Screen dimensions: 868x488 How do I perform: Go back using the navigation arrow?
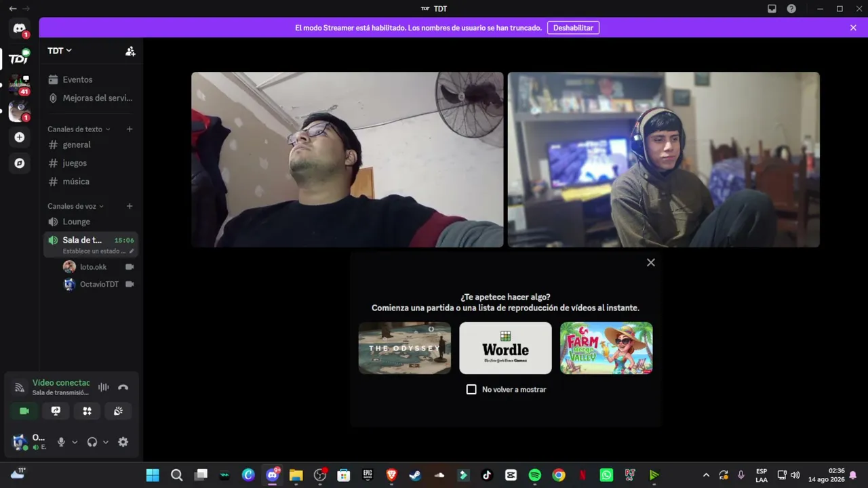click(x=12, y=9)
